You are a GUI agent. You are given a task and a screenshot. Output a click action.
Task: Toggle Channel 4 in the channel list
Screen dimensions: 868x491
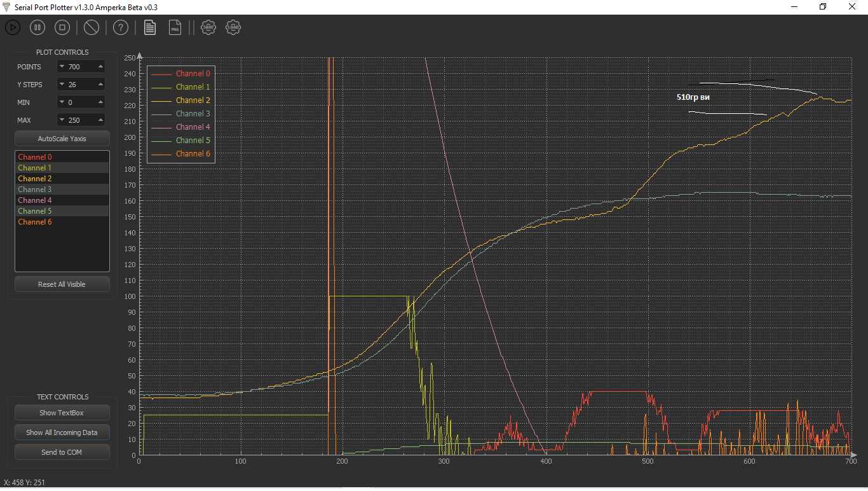coord(62,200)
